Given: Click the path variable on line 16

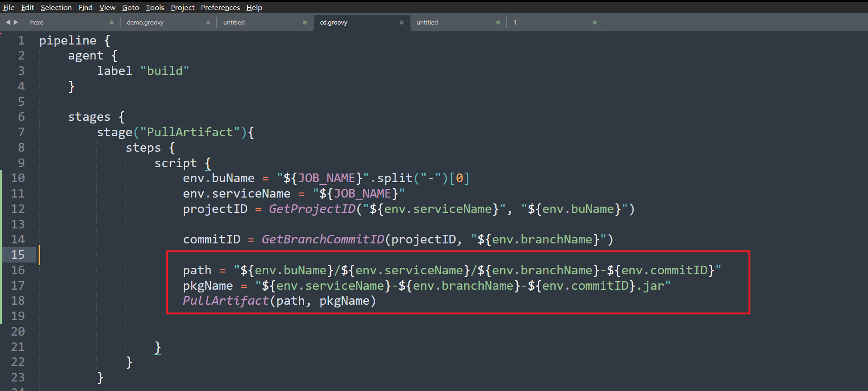Looking at the screenshot, I should [x=197, y=270].
